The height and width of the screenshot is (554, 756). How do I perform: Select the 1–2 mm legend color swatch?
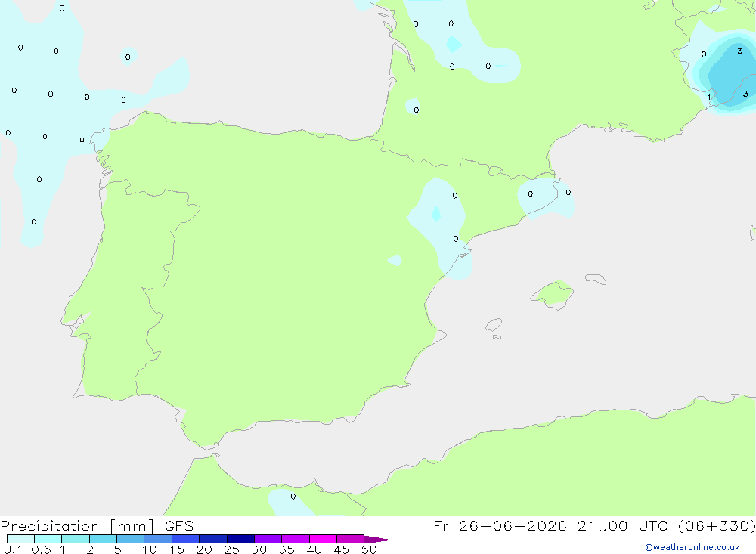pos(76,539)
